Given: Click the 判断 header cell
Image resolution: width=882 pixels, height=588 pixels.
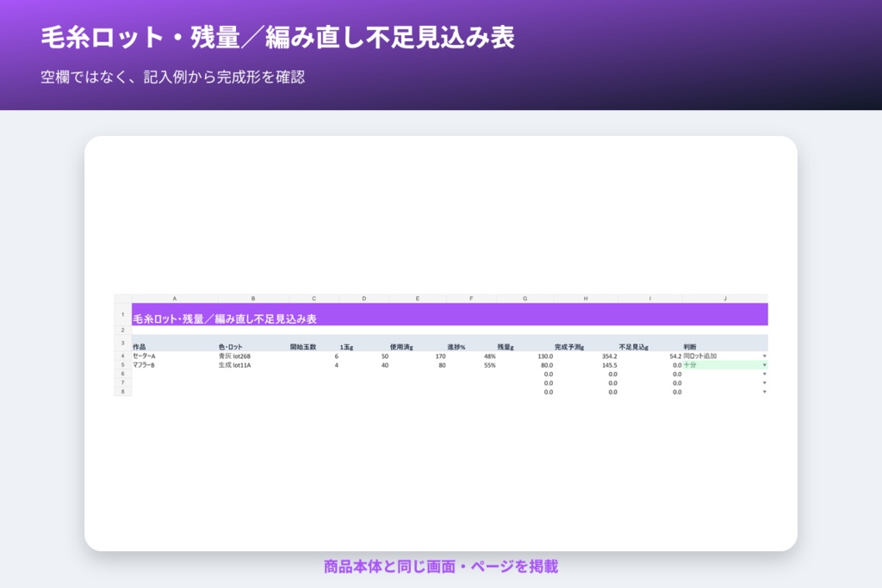Looking at the screenshot, I should coord(725,343).
